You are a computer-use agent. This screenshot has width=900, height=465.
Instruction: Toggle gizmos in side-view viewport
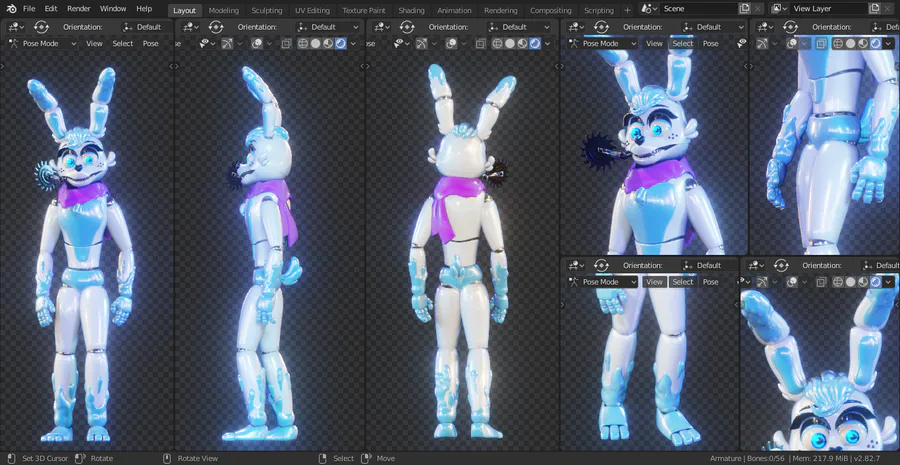tap(227, 44)
